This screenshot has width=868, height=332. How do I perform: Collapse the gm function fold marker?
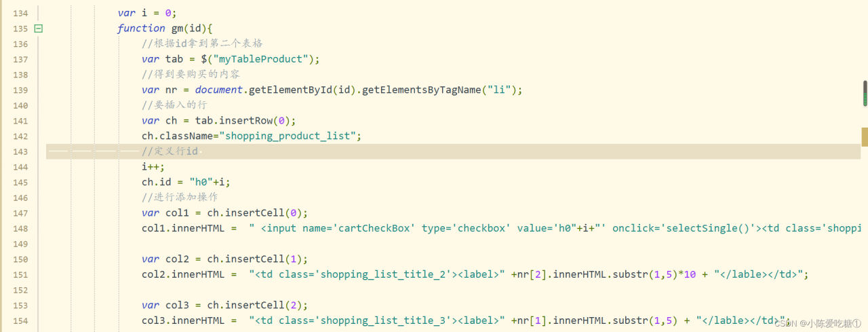pos(38,28)
